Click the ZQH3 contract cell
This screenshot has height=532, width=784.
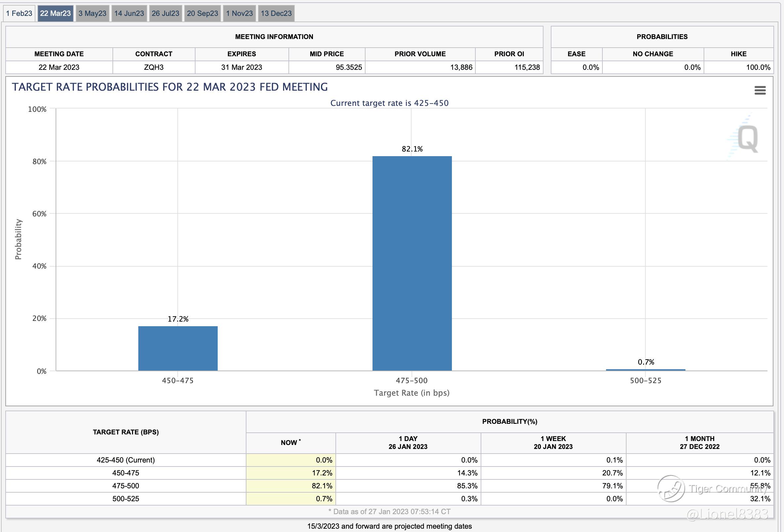154,67
